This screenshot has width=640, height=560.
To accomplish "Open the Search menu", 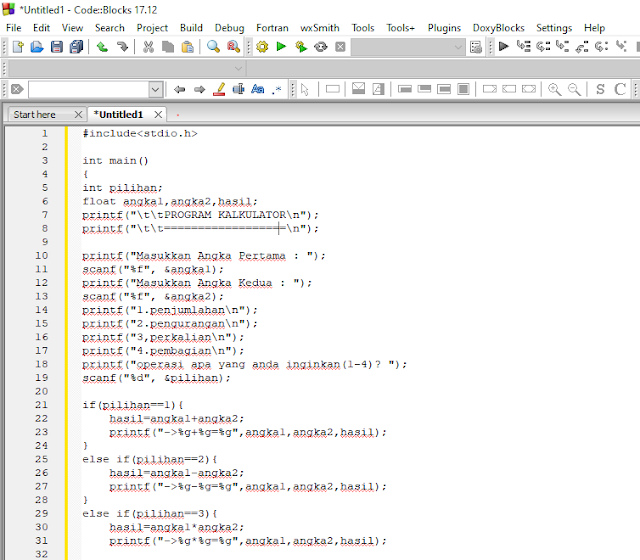I will (109, 28).
